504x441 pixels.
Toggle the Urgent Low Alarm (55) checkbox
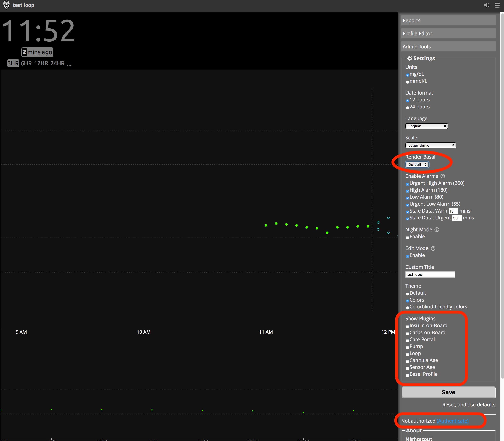point(407,205)
